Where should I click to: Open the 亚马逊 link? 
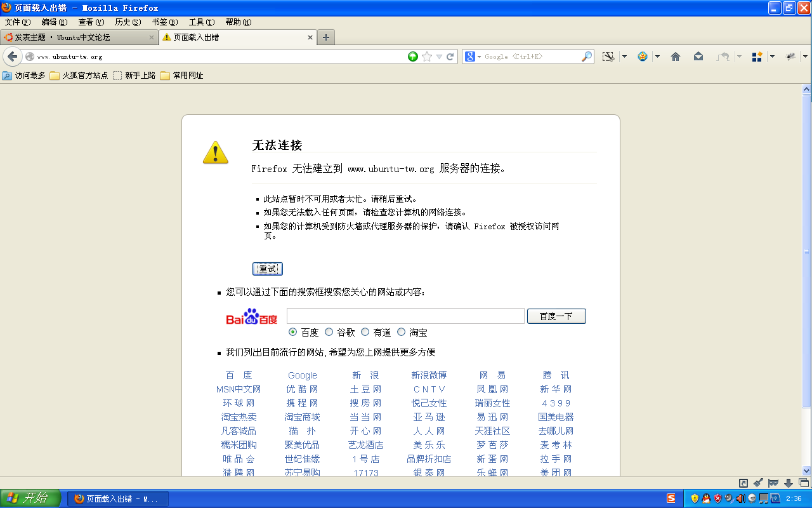pyautogui.click(x=429, y=417)
